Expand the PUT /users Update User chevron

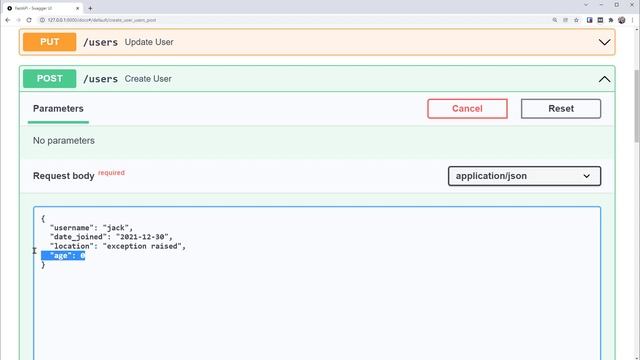[604, 42]
